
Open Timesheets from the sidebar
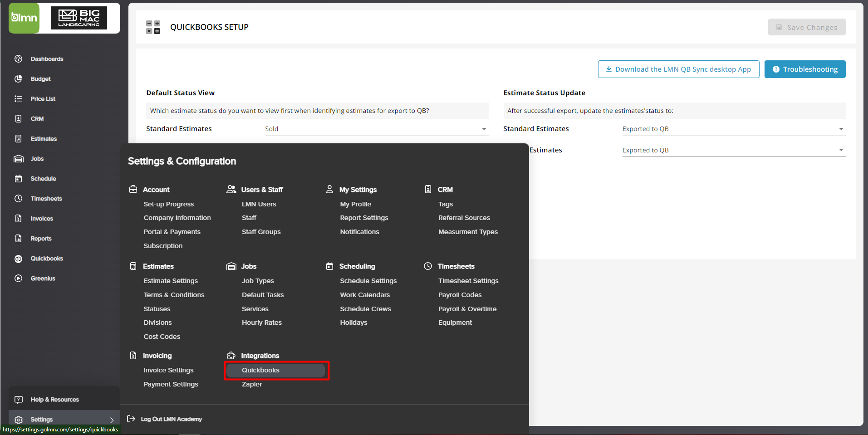[46, 198]
